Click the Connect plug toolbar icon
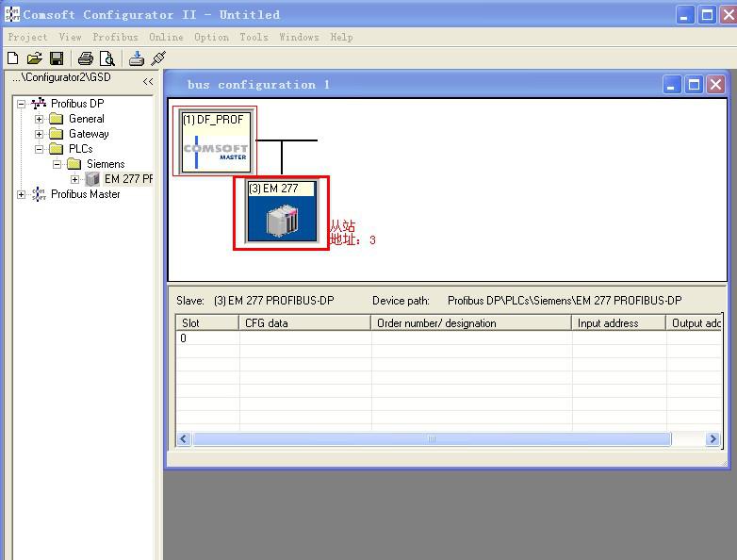The width and height of the screenshot is (737, 560). 158,58
